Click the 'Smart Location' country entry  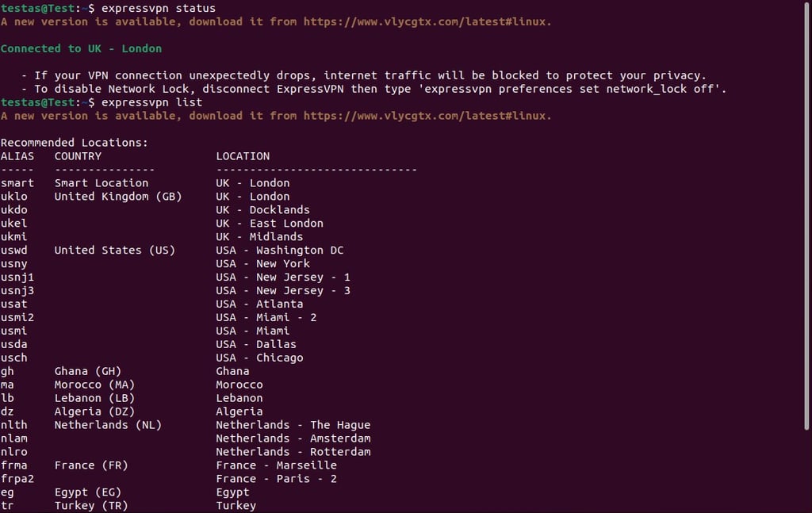pos(101,183)
